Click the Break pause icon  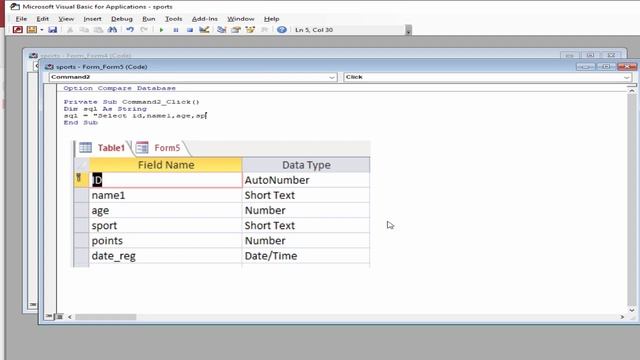pos(176,30)
